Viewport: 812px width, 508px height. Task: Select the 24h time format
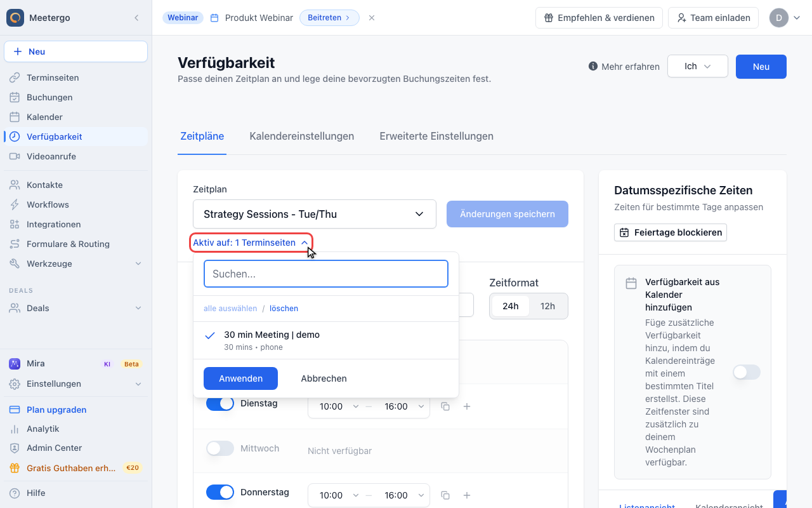pos(511,306)
